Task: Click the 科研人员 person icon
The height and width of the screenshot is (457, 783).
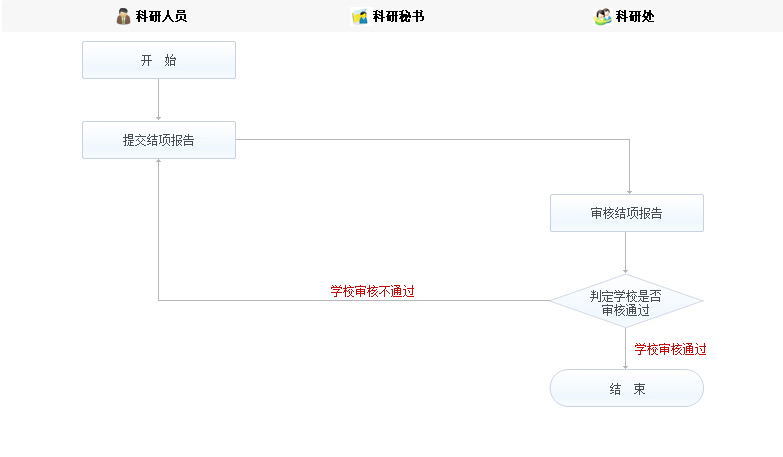Action: [123, 16]
